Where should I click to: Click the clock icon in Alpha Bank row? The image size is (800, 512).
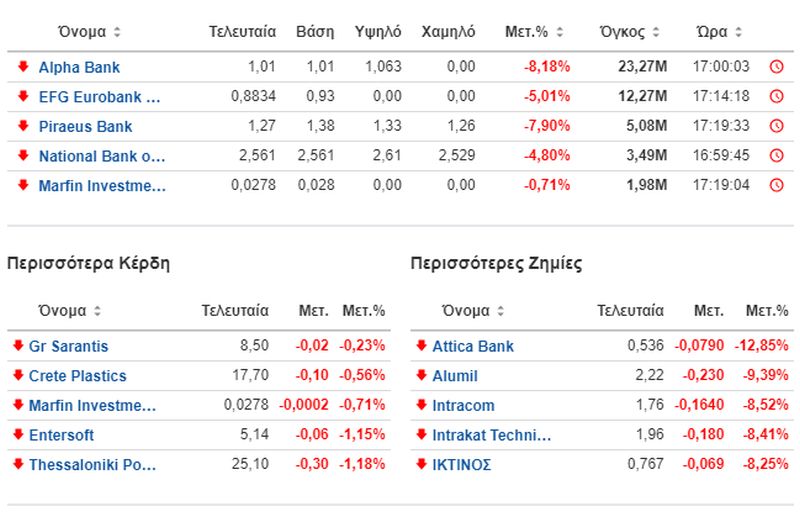pyautogui.click(x=776, y=67)
